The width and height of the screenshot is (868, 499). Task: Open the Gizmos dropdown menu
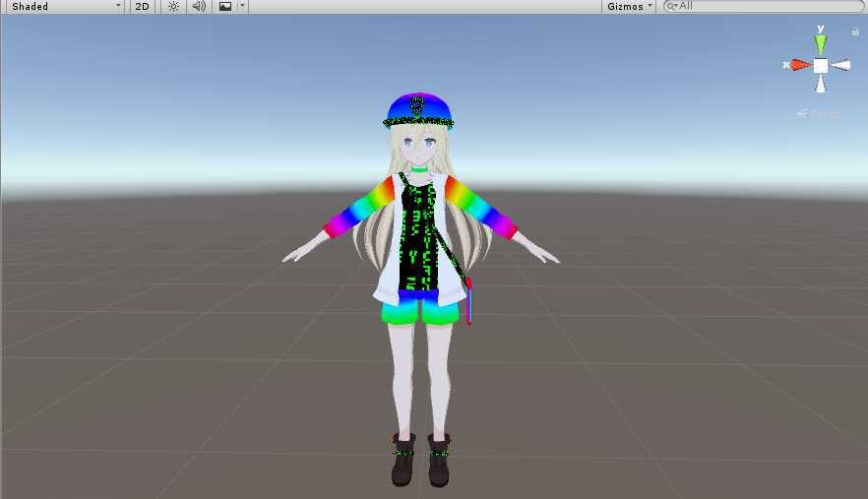(x=630, y=6)
